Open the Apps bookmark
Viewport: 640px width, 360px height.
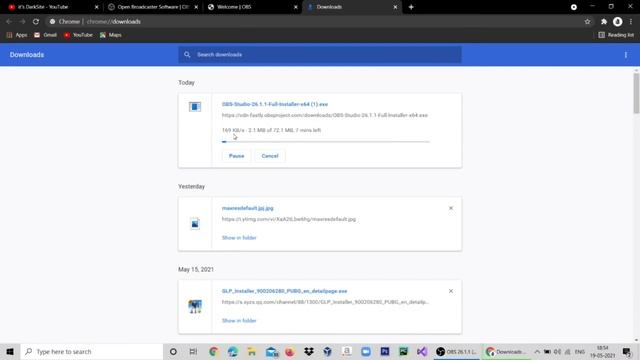pos(17,35)
